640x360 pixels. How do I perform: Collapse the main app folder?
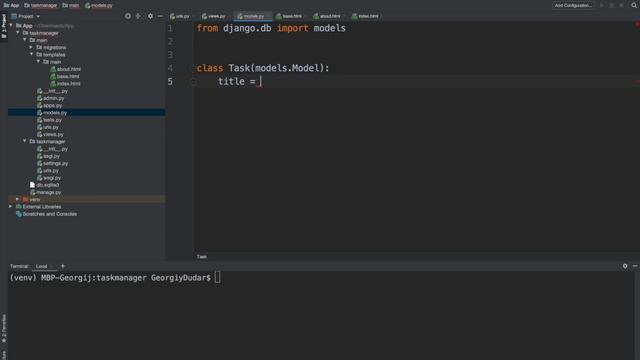tap(25, 40)
